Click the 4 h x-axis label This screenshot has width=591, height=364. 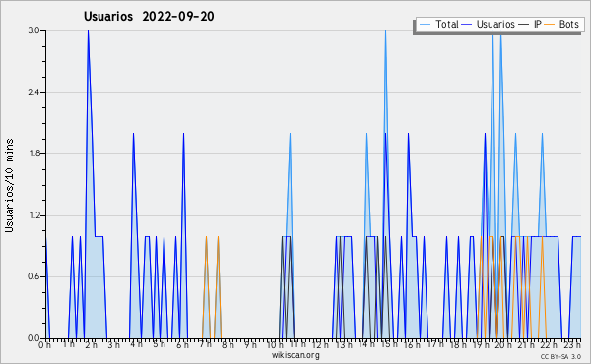(136, 344)
